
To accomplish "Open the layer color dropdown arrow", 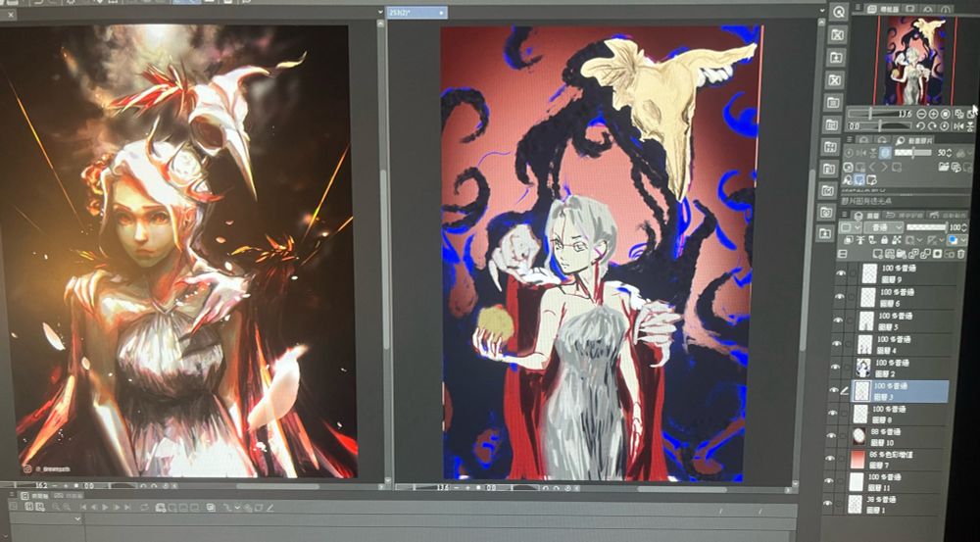I will click(x=963, y=239).
